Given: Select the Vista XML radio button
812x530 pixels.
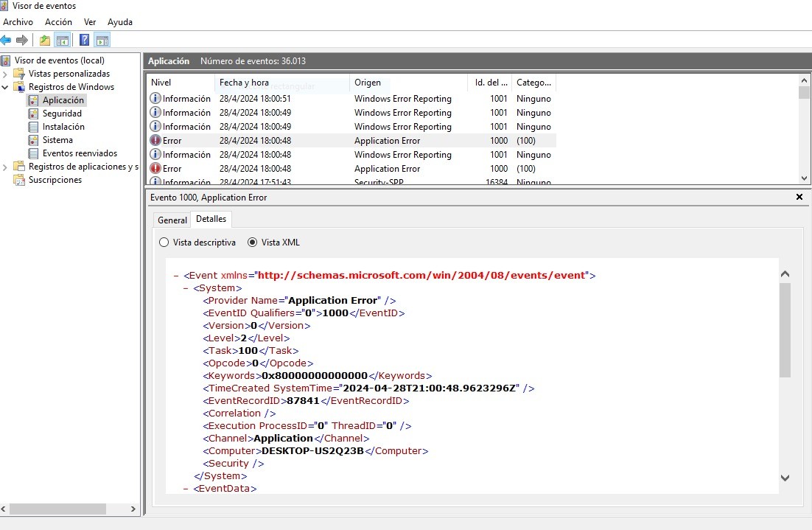Looking at the screenshot, I should click(x=252, y=243).
